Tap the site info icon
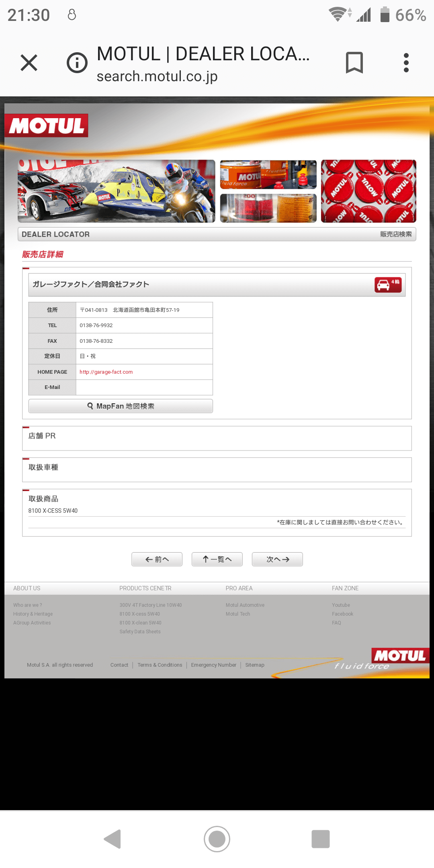 pos(77,63)
